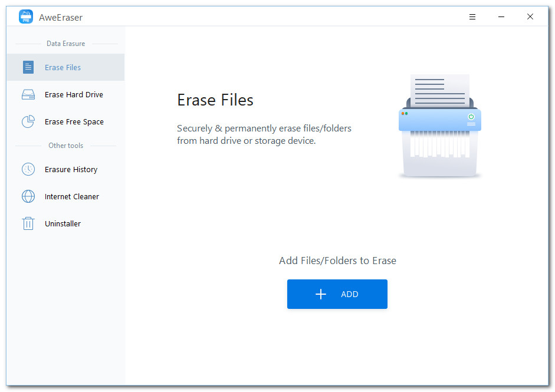
Task: Click the AweEraser title text
Action: click(x=61, y=17)
